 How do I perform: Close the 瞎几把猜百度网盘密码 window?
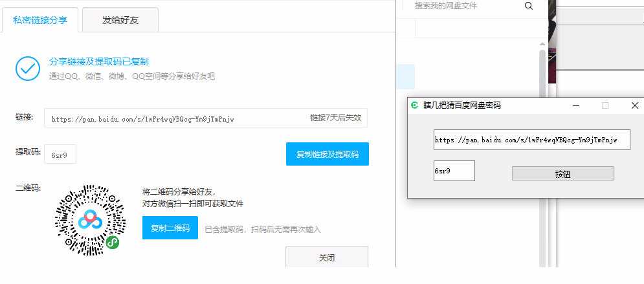click(x=634, y=105)
